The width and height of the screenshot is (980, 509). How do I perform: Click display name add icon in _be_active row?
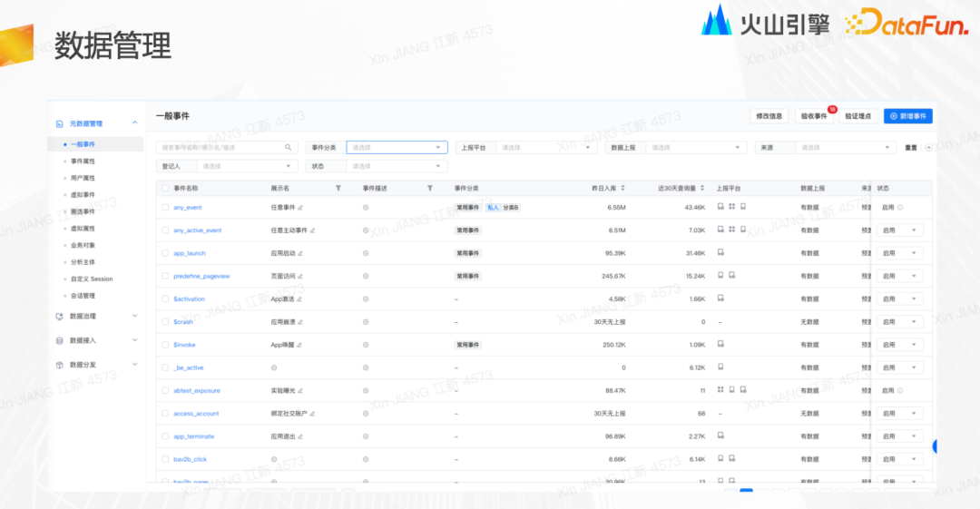274,367
